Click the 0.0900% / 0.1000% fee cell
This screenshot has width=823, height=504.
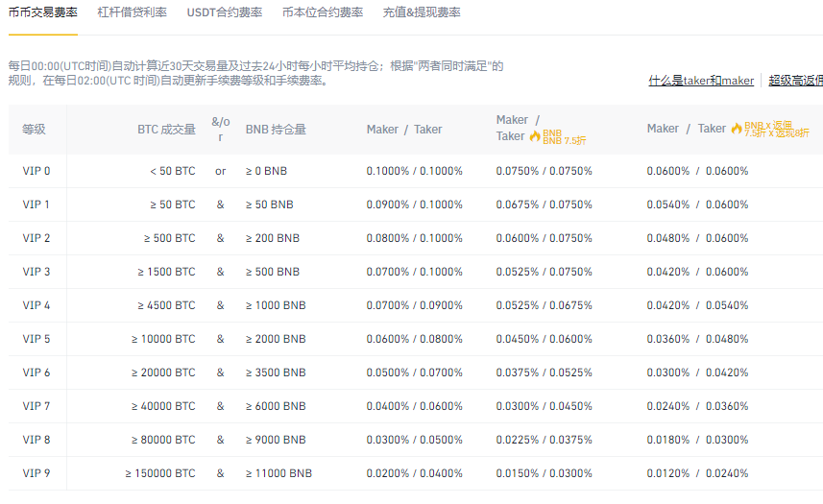tap(414, 204)
